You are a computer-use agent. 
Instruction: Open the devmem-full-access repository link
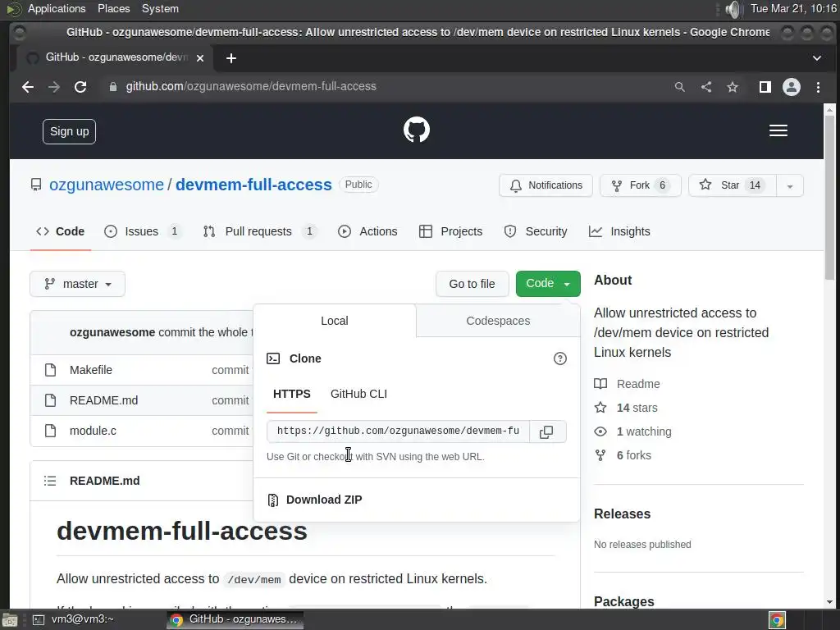point(254,185)
